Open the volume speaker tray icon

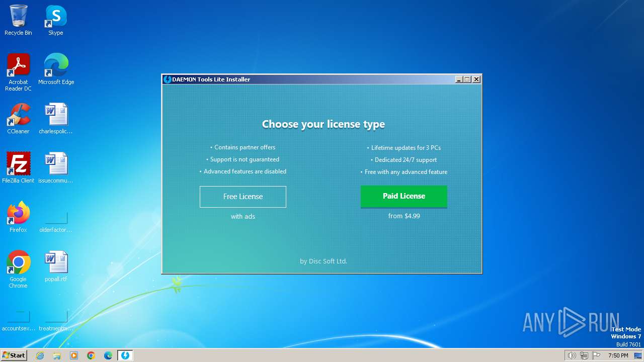point(572,355)
